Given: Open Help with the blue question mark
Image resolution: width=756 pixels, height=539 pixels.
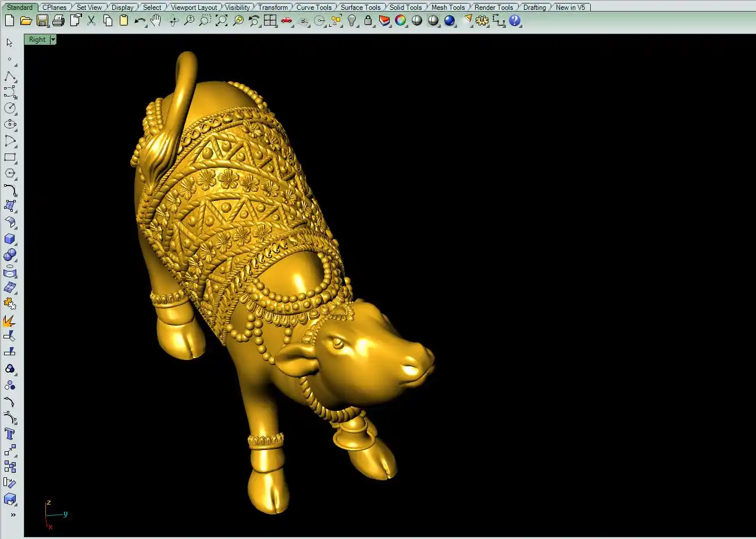Looking at the screenshot, I should click(515, 21).
